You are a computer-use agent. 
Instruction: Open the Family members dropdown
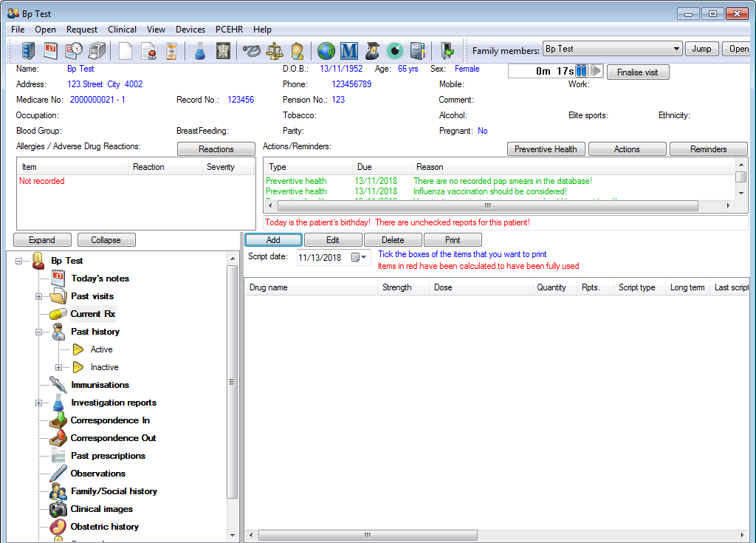676,49
